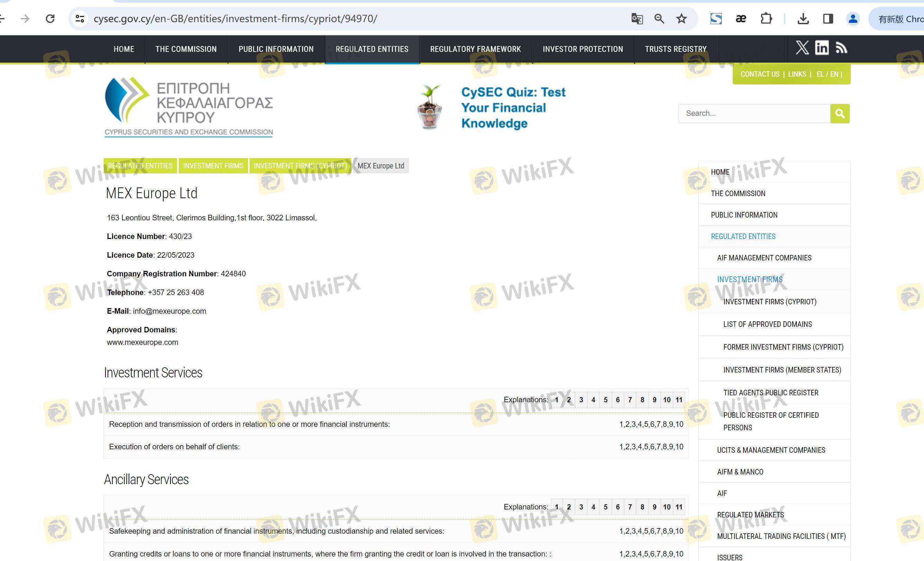Open Contact Us link

760,74
